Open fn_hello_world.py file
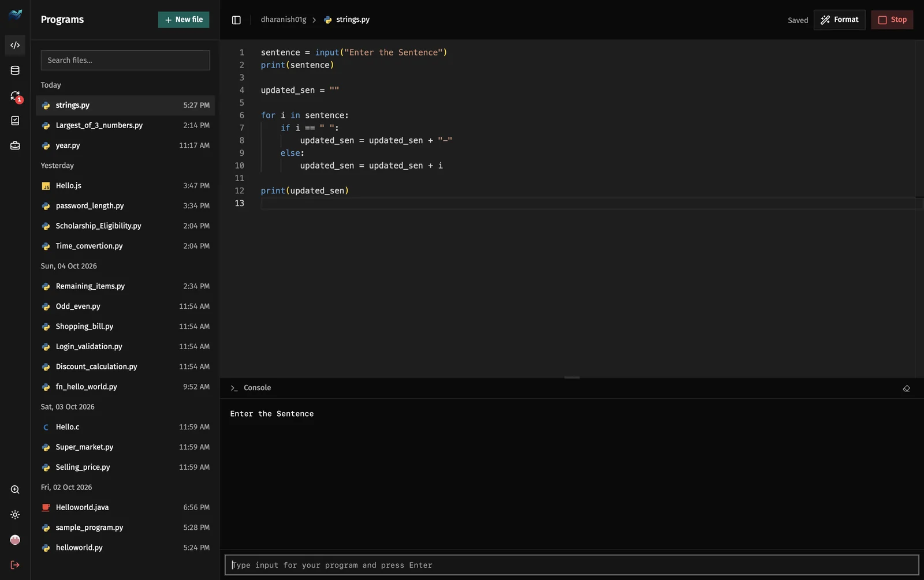This screenshot has height=580, width=924. [125, 387]
